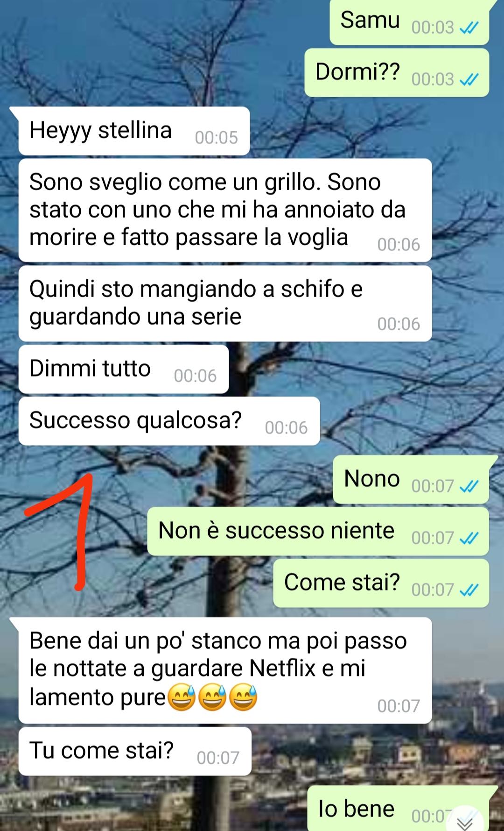Tap the 'Bene dai un po' stanco' message
The image size is (504, 831).
pyautogui.click(x=225, y=671)
